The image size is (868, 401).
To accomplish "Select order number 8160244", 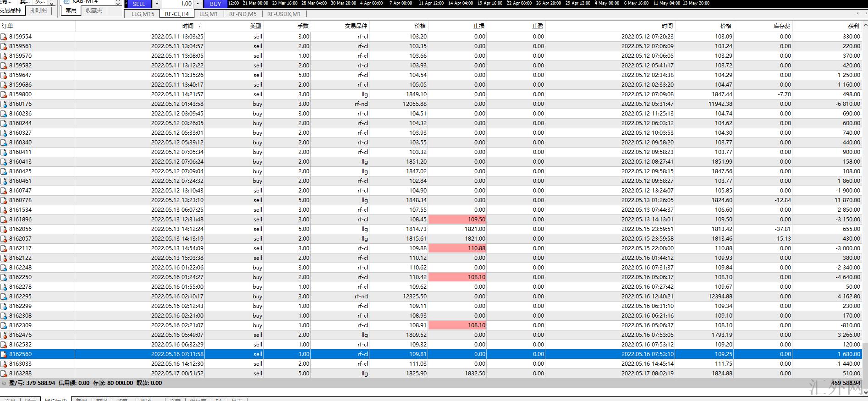I will [x=20, y=123].
